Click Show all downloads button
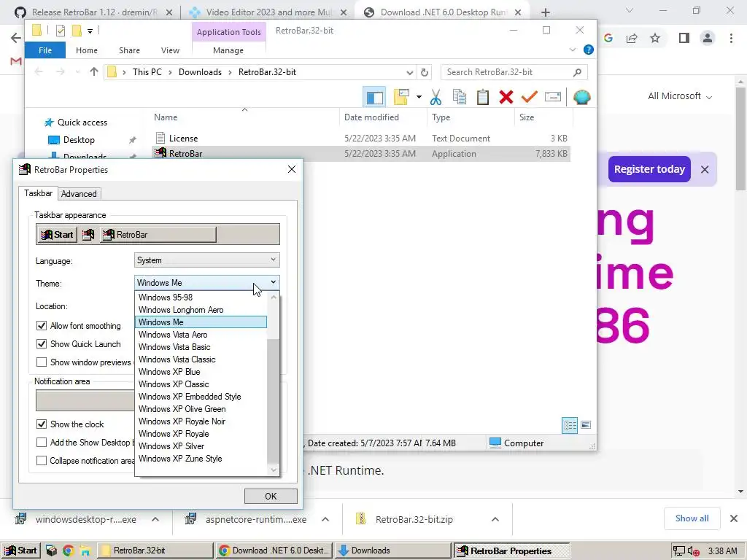Viewport: 747px width, 560px height. point(692,518)
